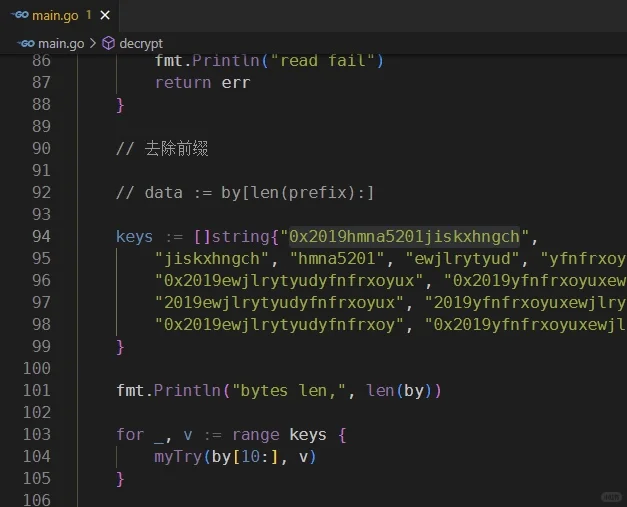Image resolution: width=627 pixels, height=507 pixels.
Task: Click line number 99 in gutter
Action: [41, 346]
